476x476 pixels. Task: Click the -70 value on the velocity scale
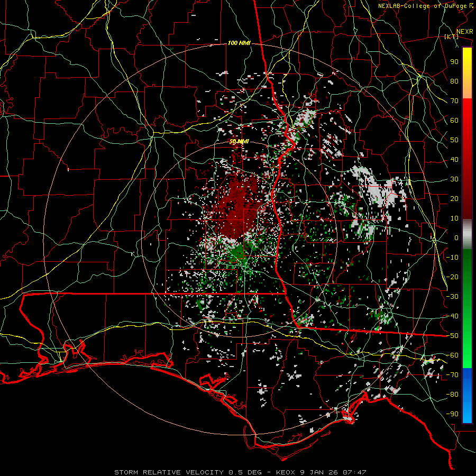pyautogui.click(x=452, y=375)
